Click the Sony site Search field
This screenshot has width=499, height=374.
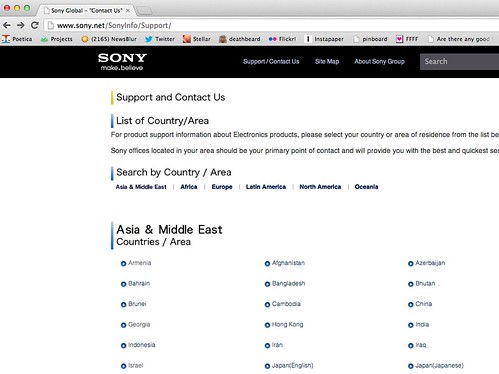pyautogui.click(x=459, y=61)
